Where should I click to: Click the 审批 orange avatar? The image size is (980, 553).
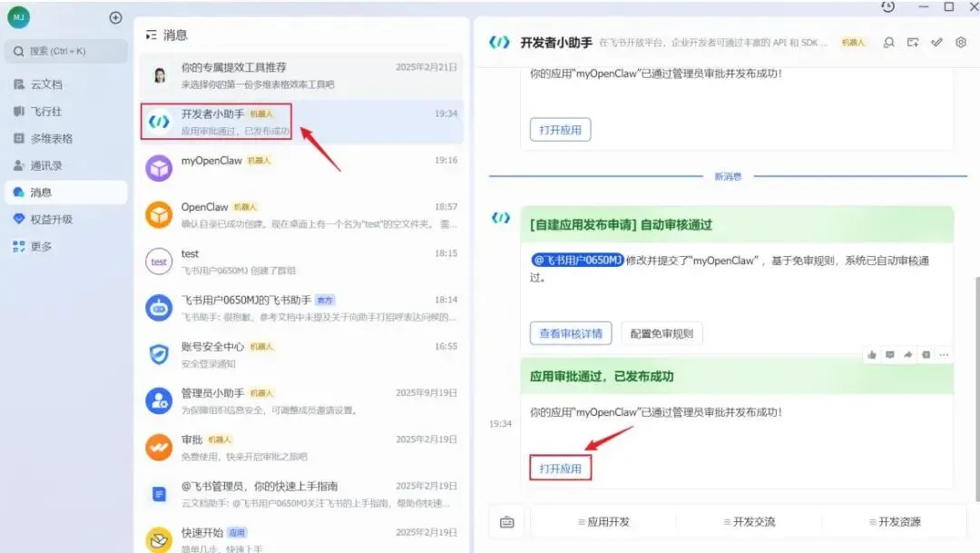(159, 448)
